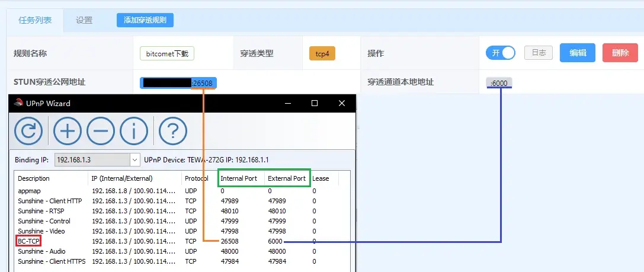
Task: Switch to the 设置 tab
Action: 84,20
